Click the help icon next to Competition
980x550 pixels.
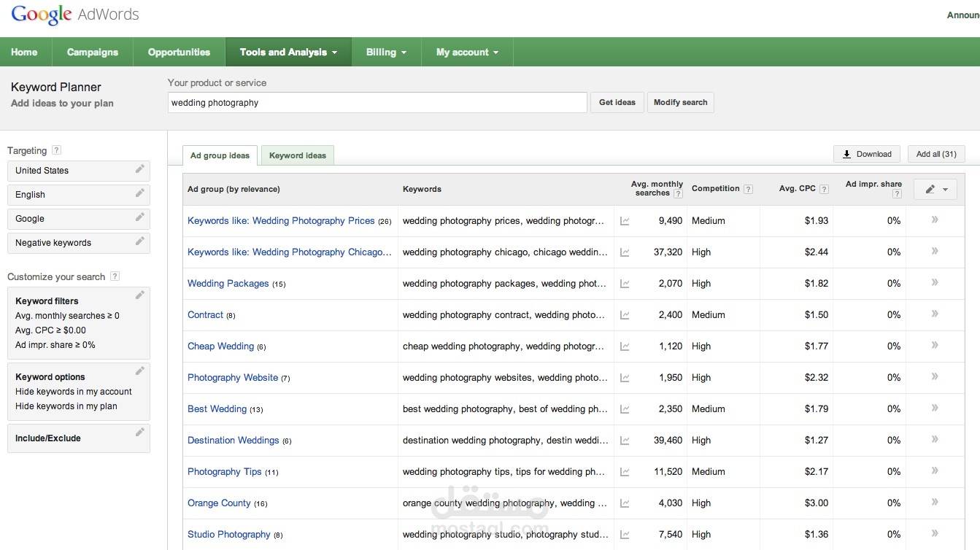pyautogui.click(x=749, y=189)
